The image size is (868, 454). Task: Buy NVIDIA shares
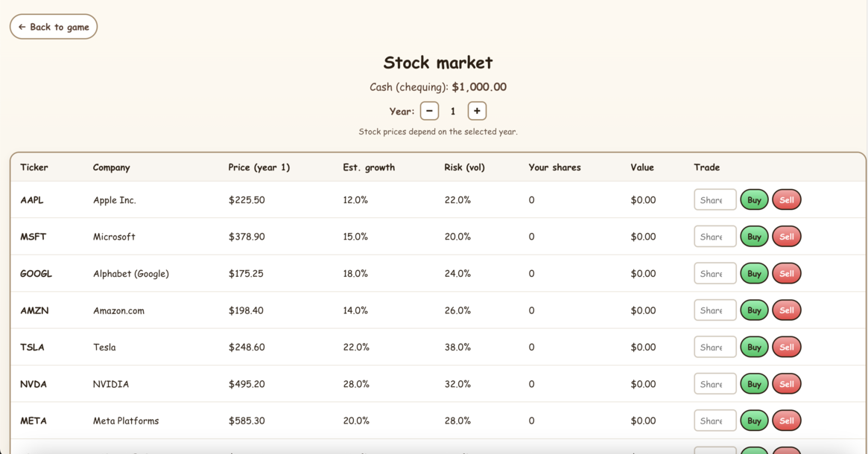[x=754, y=384]
